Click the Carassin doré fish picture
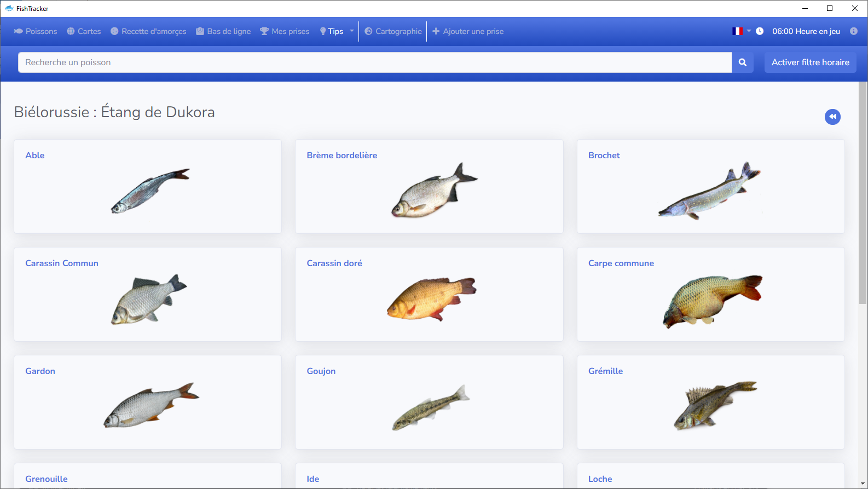This screenshot has height=489, width=868. (x=432, y=299)
